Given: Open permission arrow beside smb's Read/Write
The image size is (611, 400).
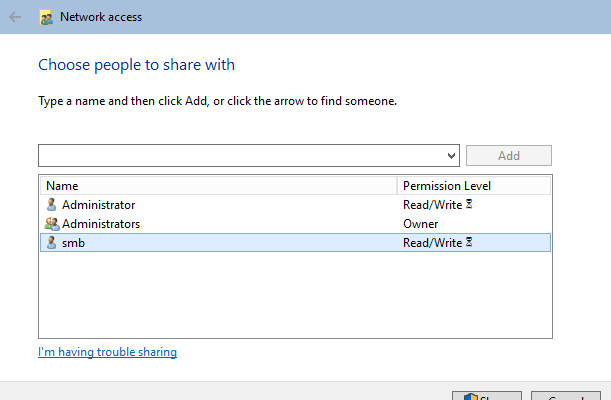Looking at the screenshot, I should click(x=469, y=242).
